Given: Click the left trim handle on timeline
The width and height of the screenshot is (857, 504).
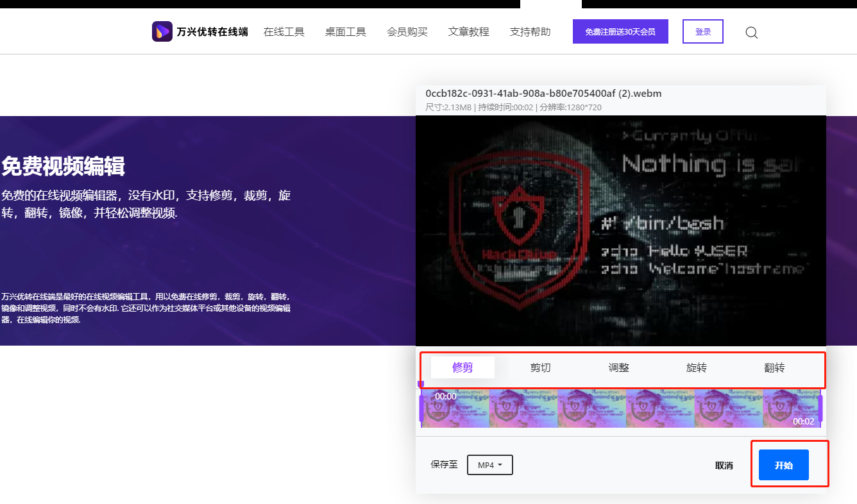Looking at the screenshot, I should 421,408.
